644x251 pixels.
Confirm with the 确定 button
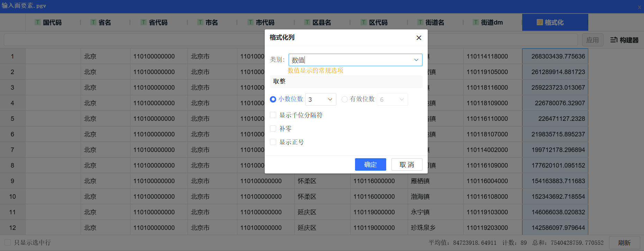click(370, 164)
